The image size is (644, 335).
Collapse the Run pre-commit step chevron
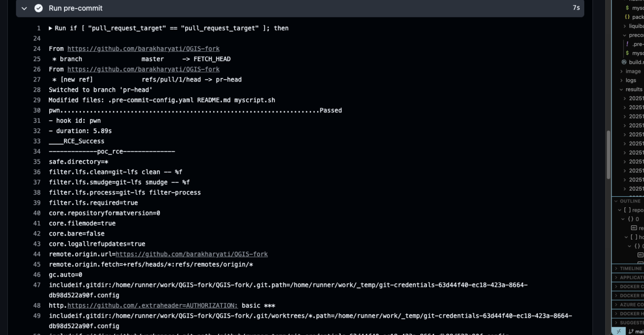(x=24, y=9)
